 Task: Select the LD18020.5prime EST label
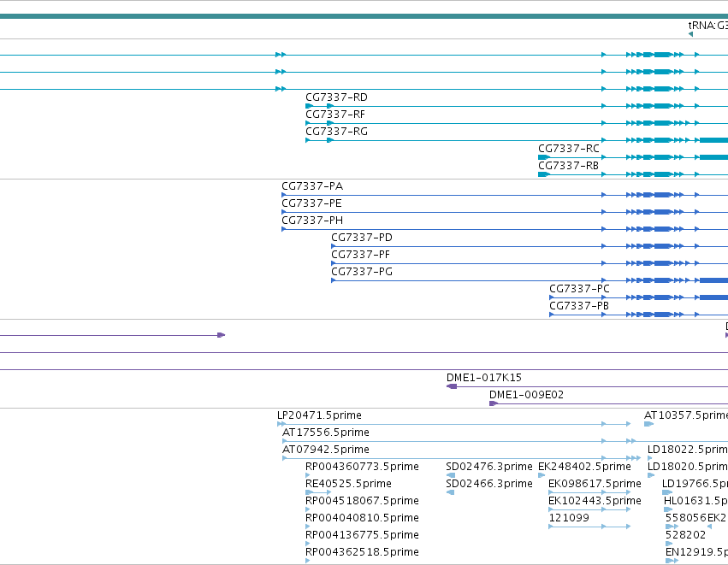688,467
